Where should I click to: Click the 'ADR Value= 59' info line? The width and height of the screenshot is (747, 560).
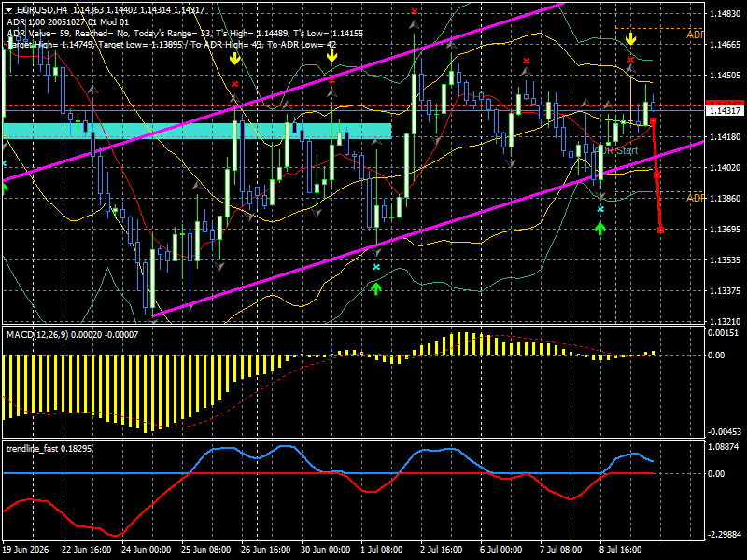[x=185, y=34]
